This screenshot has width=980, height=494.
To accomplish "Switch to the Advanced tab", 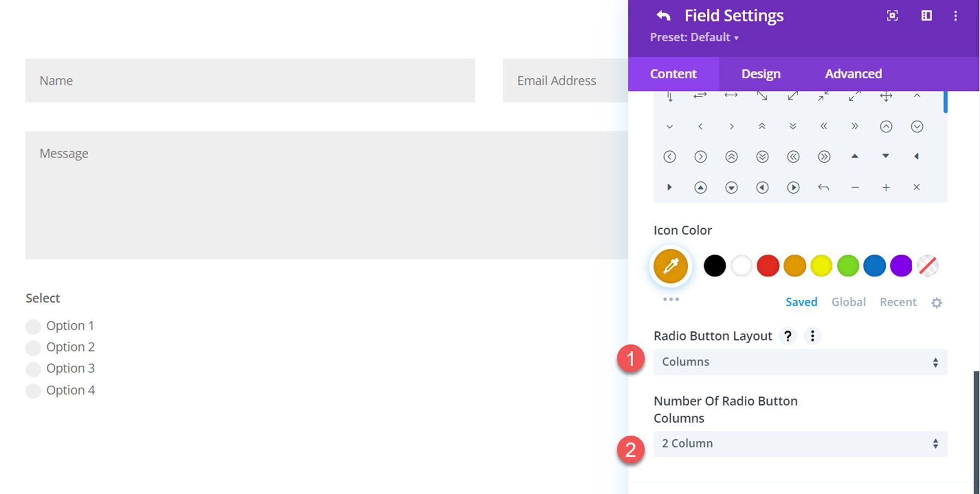I will point(853,74).
